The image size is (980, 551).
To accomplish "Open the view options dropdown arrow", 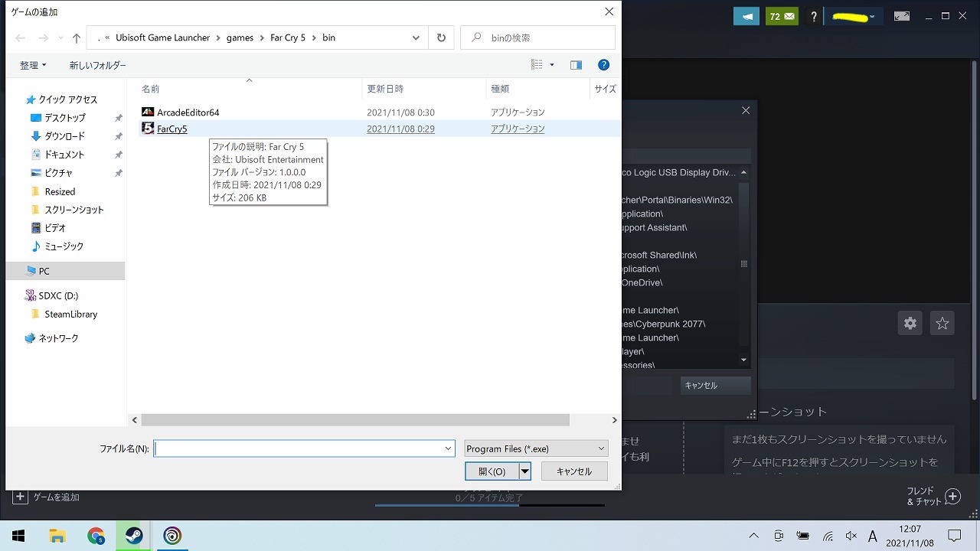I will (552, 65).
